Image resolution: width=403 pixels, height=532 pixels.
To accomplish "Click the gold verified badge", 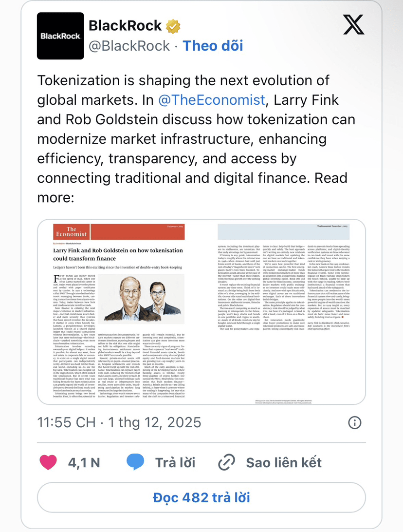I will tap(173, 26).
